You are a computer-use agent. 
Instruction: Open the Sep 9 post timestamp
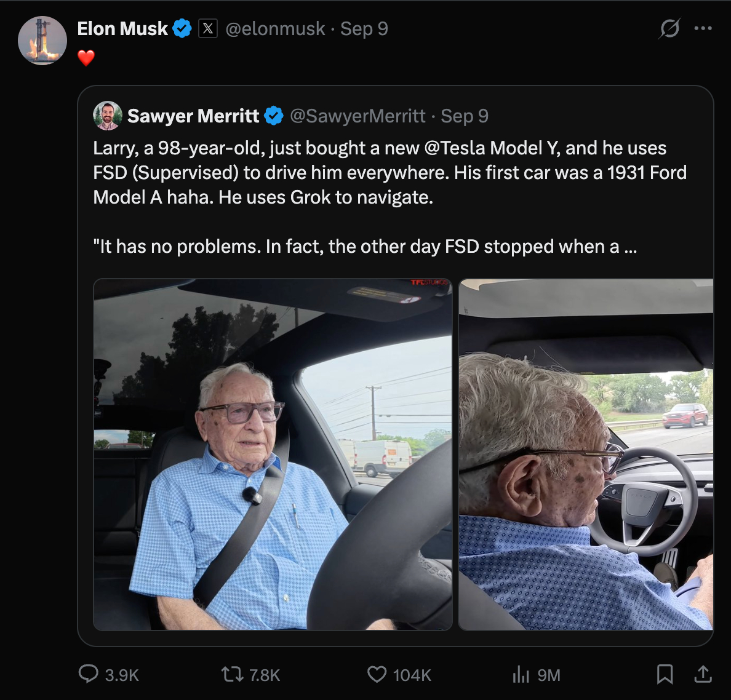click(364, 29)
